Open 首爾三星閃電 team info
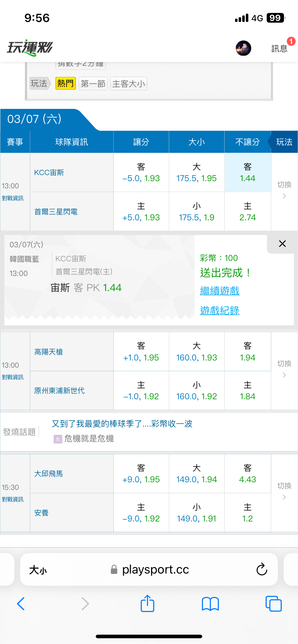Image resolution: width=298 pixels, height=644 pixels. coord(56,212)
